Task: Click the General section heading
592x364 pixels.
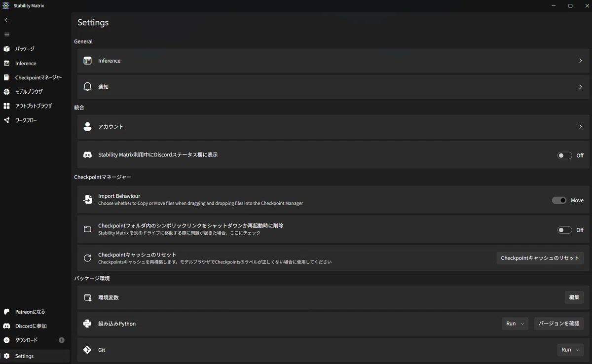Action: tap(83, 41)
